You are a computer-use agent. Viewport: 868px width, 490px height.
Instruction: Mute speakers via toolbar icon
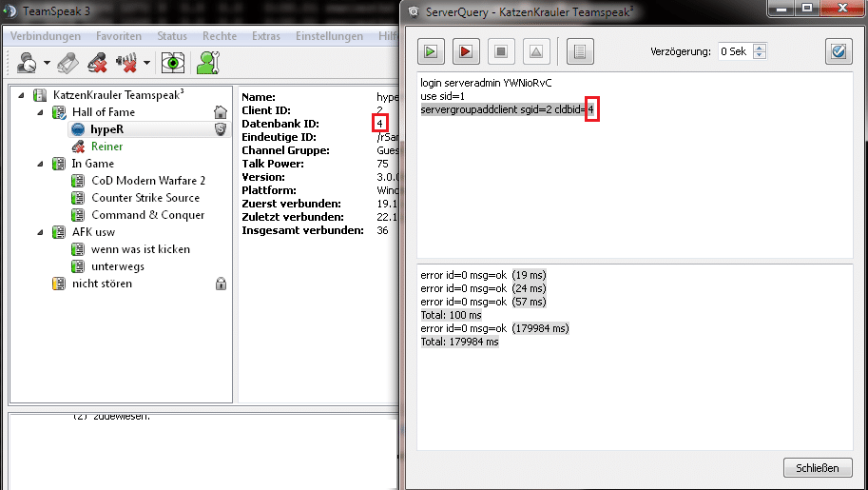(x=126, y=63)
